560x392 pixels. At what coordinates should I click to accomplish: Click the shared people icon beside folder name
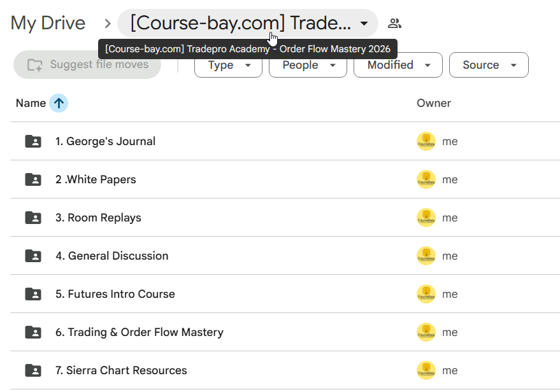coord(394,24)
